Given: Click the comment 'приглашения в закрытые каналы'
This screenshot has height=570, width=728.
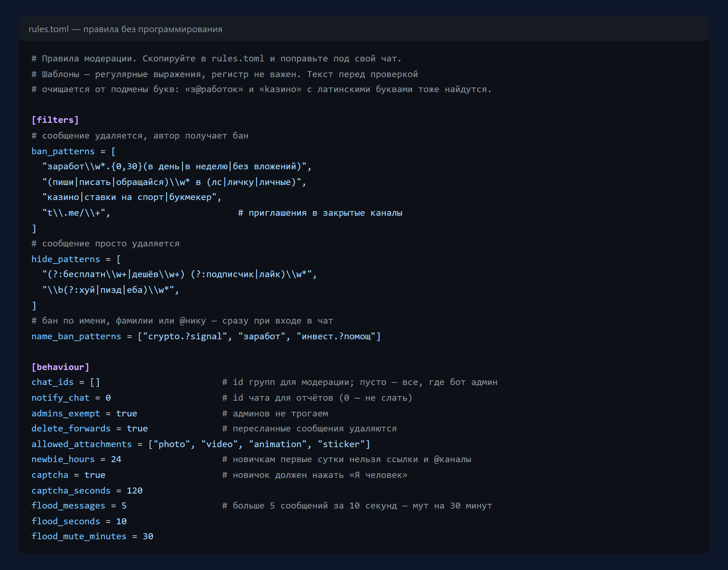Looking at the screenshot, I should 320,213.
